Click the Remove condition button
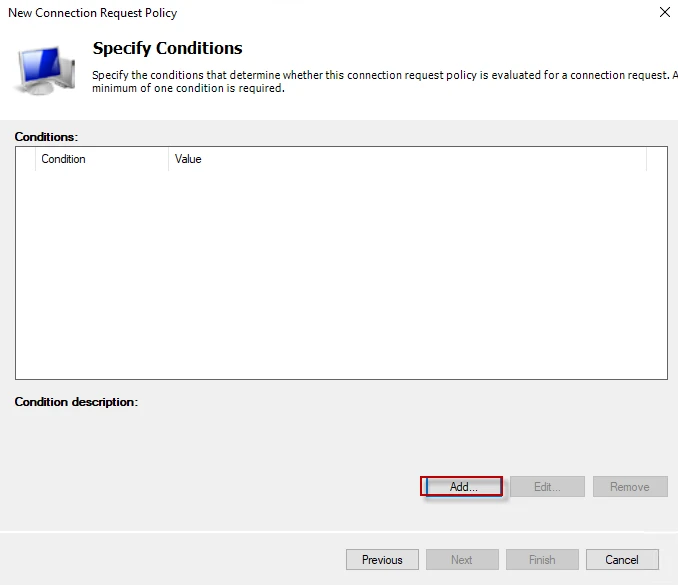The image size is (678, 585). (x=629, y=487)
